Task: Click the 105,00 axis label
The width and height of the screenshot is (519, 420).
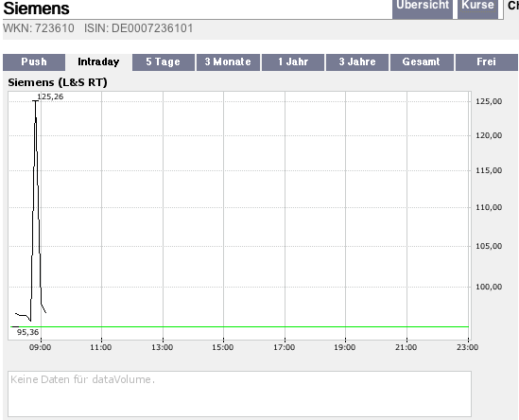Action: 489,246
